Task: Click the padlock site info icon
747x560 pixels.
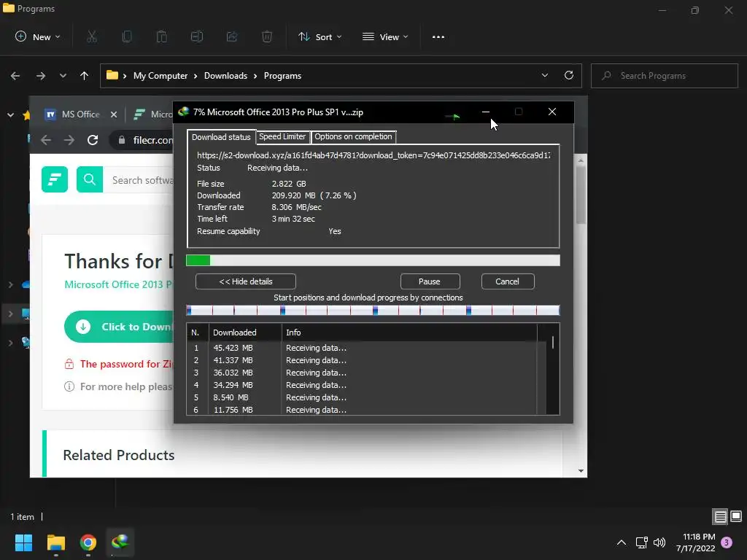Action: click(122, 140)
